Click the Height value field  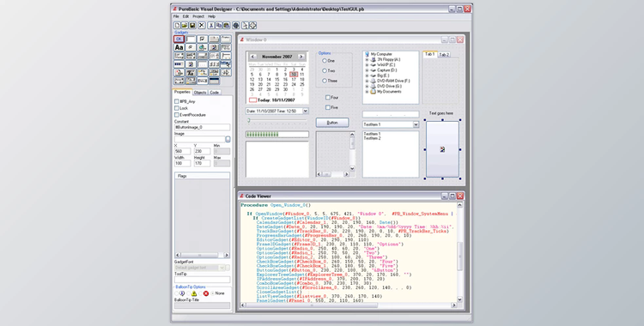(202, 163)
